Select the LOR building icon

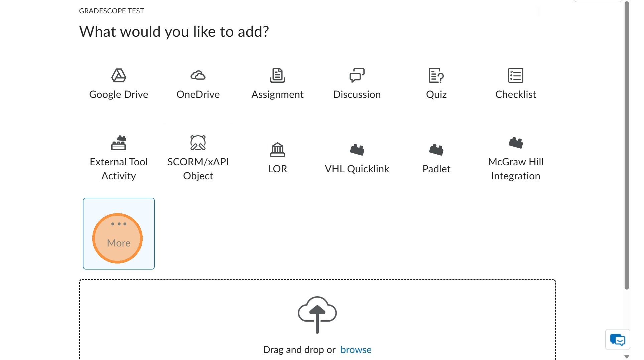(x=277, y=150)
